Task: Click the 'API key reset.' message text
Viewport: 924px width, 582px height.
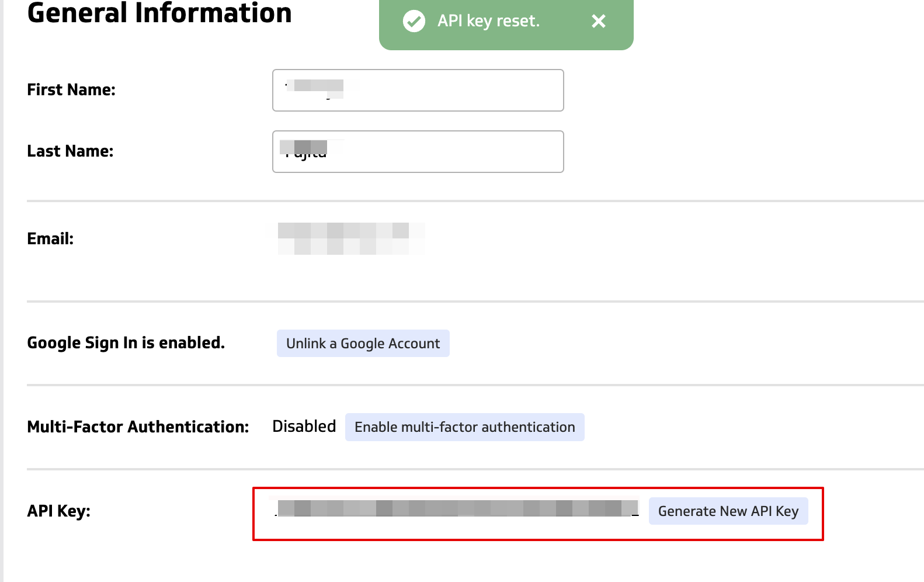Action: click(x=488, y=21)
